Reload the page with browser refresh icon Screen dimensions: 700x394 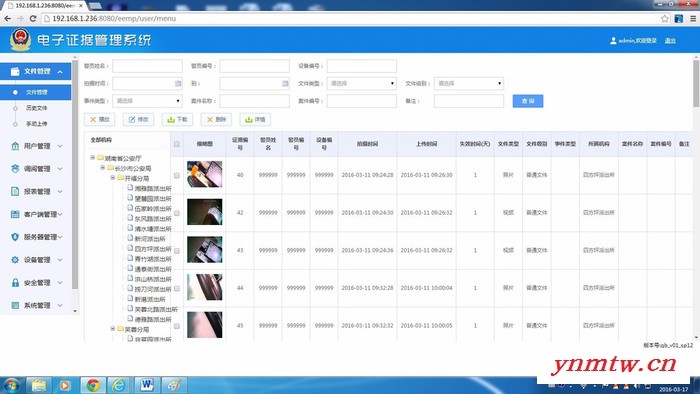point(33,18)
